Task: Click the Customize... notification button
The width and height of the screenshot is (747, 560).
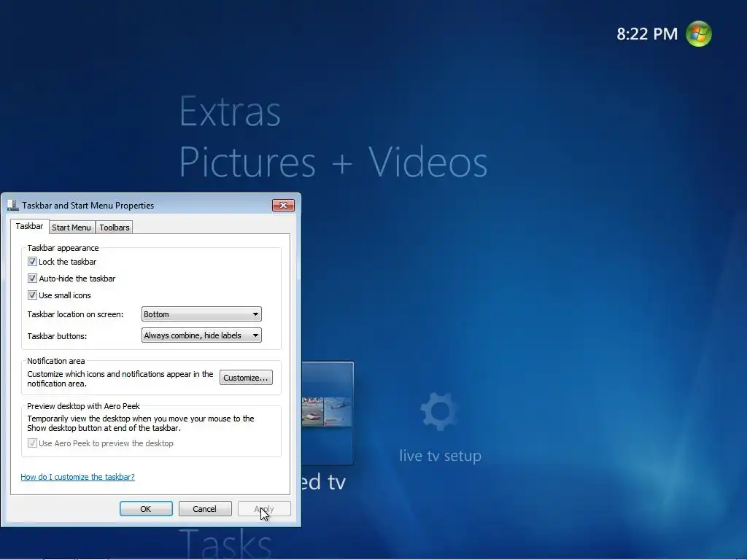Action: point(246,378)
